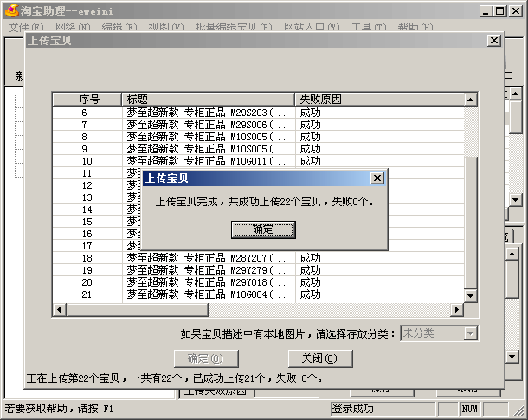Click the 登录成功 status bar panel
Screen dimensions: 528x420
pos(383,409)
